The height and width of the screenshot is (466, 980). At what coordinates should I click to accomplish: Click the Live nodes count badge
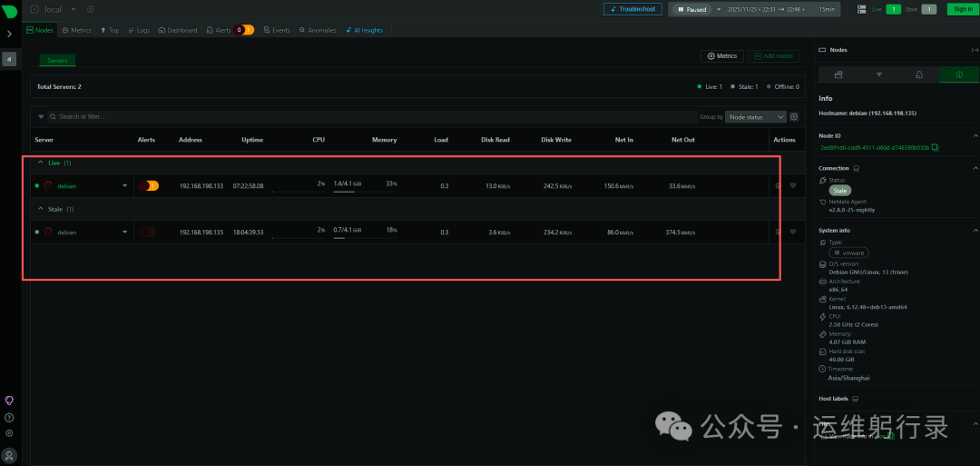tap(894, 9)
